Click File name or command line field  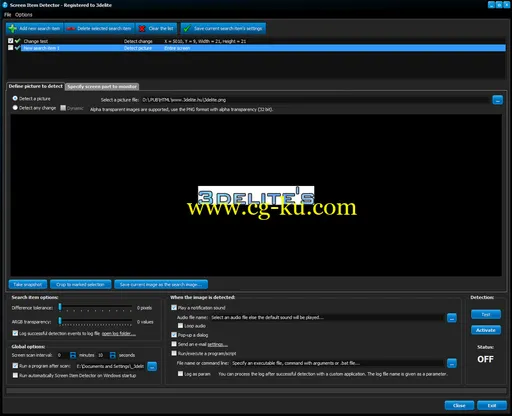pyautogui.click(x=337, y=363)
